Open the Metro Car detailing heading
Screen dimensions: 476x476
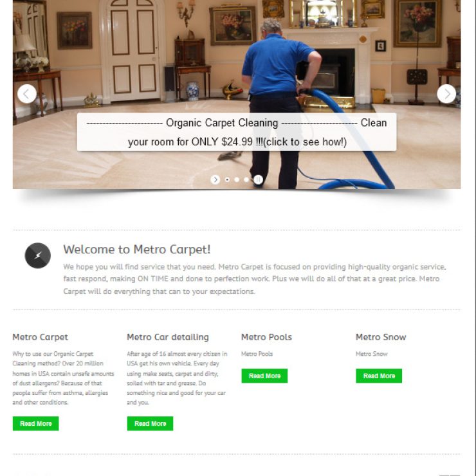tap(168, 337)
